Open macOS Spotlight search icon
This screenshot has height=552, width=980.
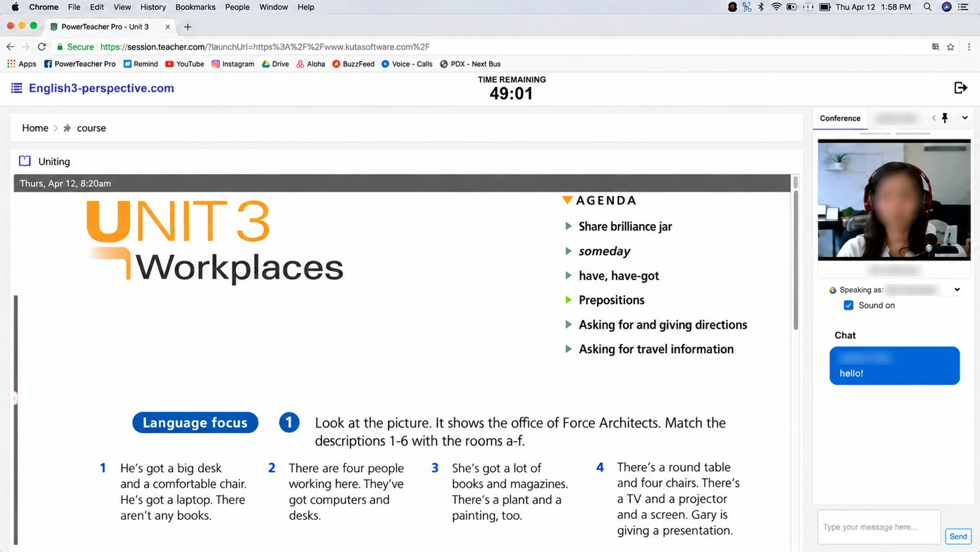coord(927,7)
